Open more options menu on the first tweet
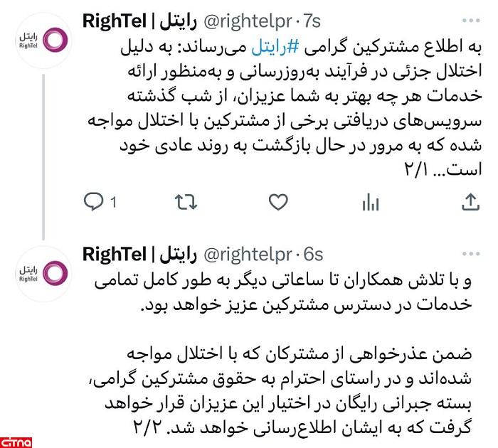Viewport: 498px width, 448px height. (x=471, y=21)
